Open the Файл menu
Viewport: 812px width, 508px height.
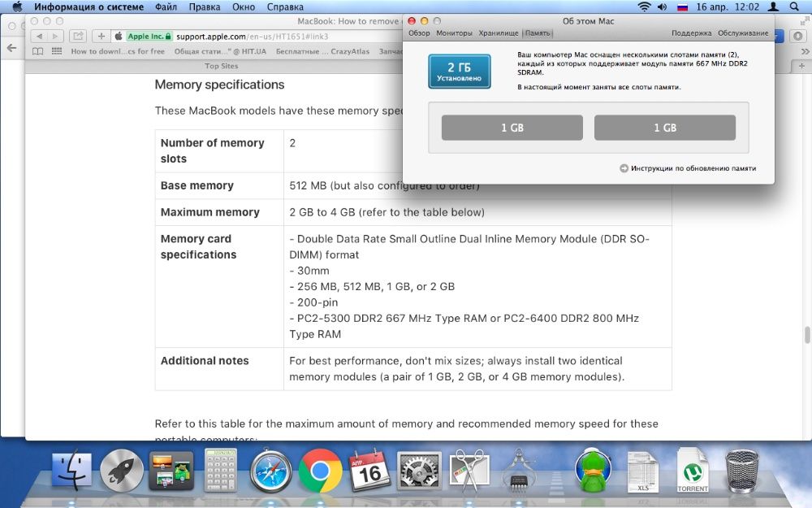pyautogui.click(x=166, y=7)
